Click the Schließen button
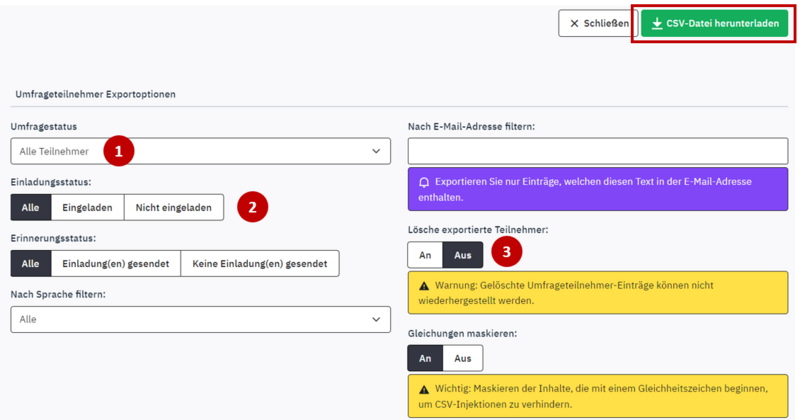The height and width of the screenshot is (420, 800). pos(598,23)
